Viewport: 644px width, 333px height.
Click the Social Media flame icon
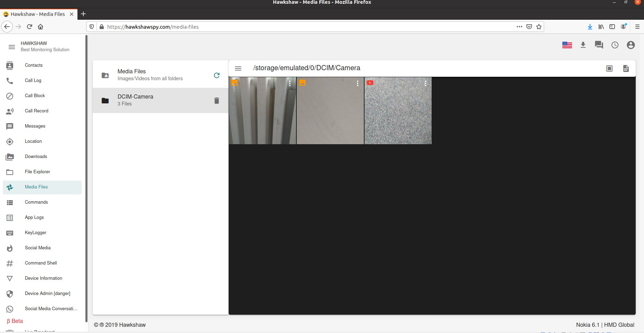(x=10, y=248)
